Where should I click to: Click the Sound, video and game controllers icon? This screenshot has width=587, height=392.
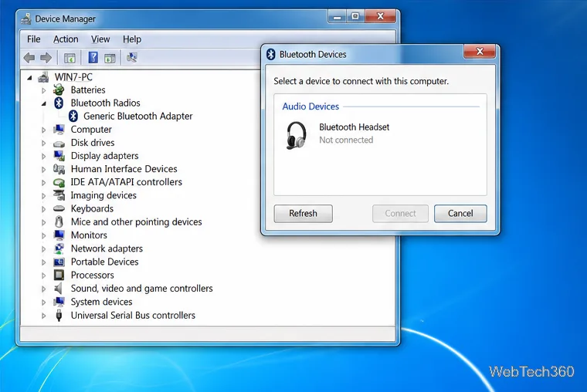point(59,289)
